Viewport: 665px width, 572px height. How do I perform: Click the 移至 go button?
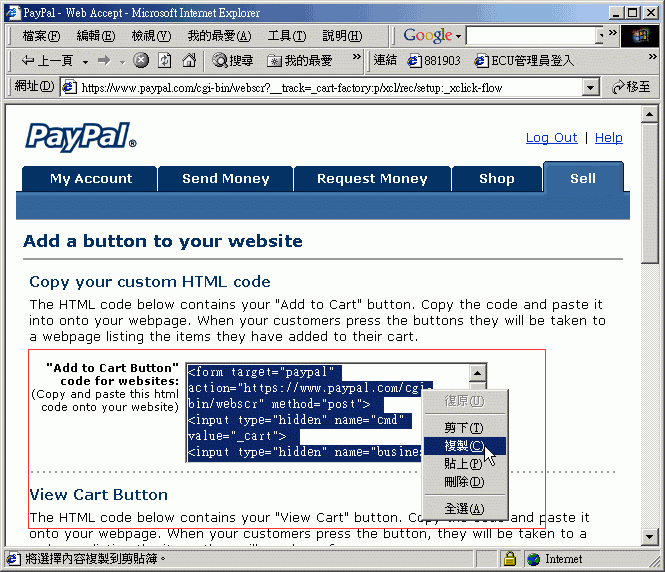[x=632, y=87]
